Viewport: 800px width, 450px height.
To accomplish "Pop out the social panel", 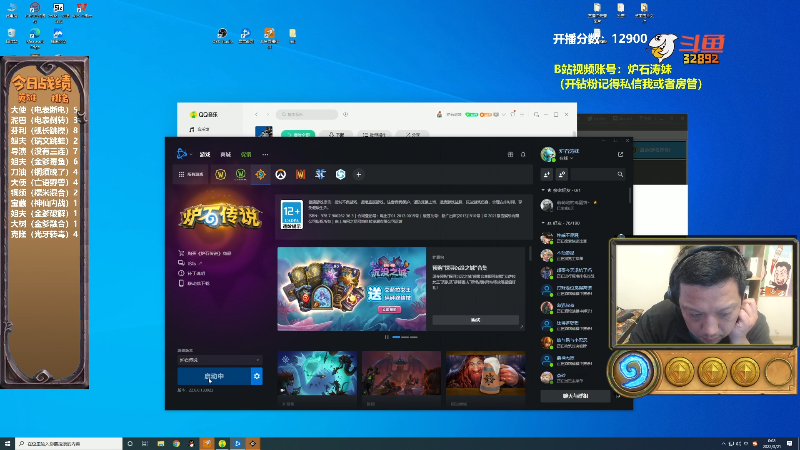I will 620,154.
